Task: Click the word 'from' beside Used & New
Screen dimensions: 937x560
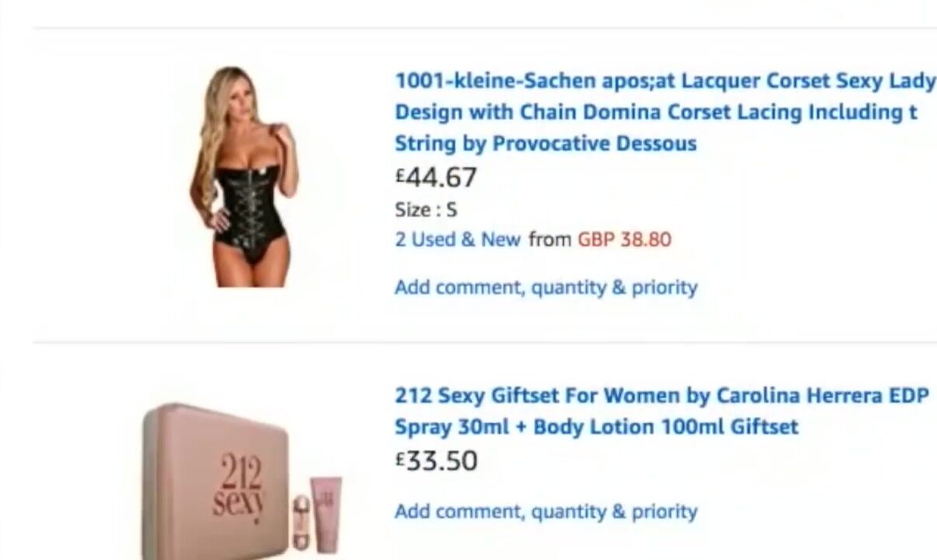Action: [x=549, y=240]
